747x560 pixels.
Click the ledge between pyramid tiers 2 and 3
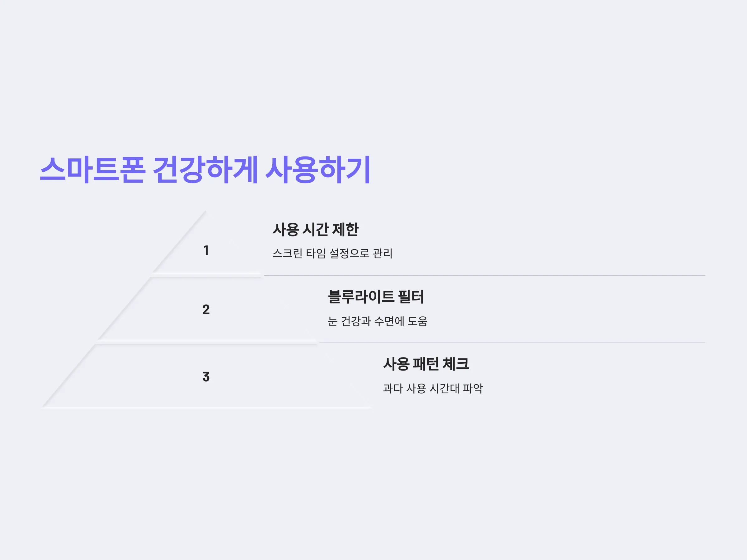coord(206,342)
